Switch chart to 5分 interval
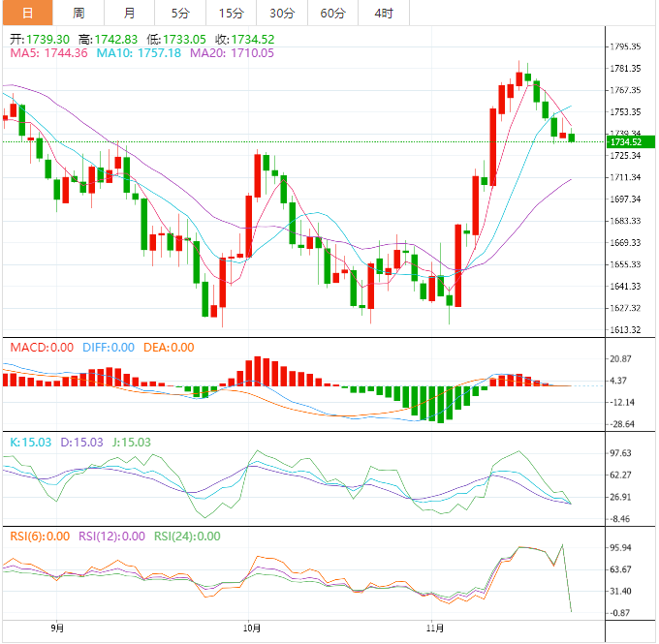Image resolution: width=659 pixels, height=644 pixels. pyautogui.click(x=180, y=13)
